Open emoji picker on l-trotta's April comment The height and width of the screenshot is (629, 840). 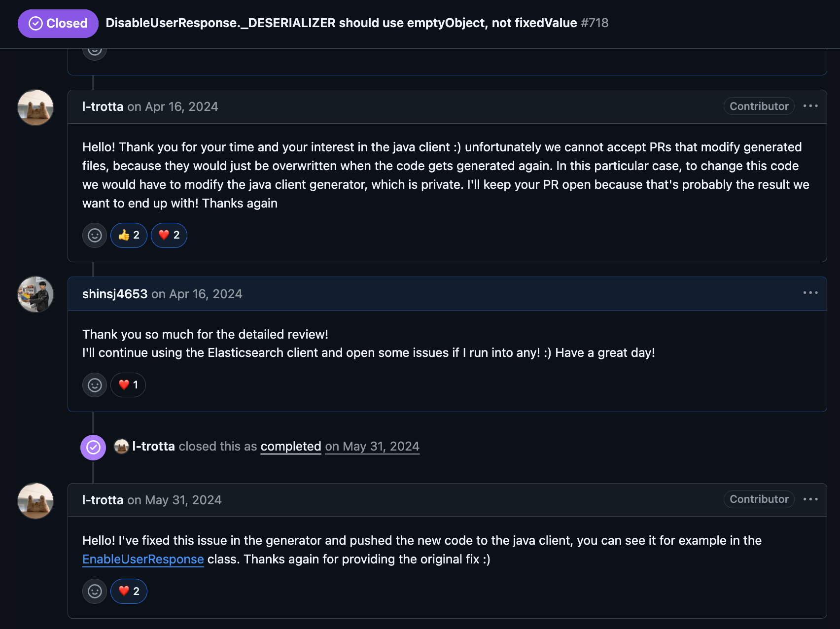click(95, 235)
